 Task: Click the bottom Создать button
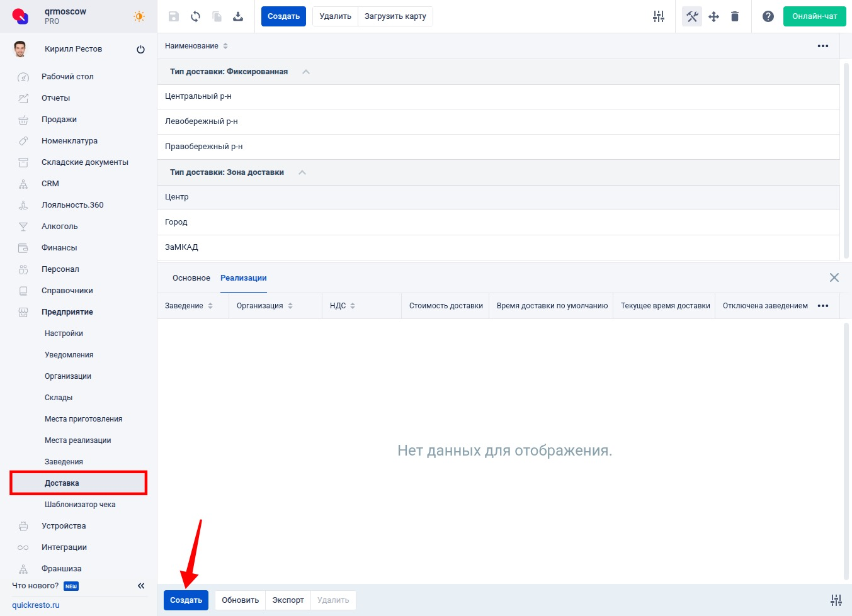pyautogui.click(x=186, y=600)
